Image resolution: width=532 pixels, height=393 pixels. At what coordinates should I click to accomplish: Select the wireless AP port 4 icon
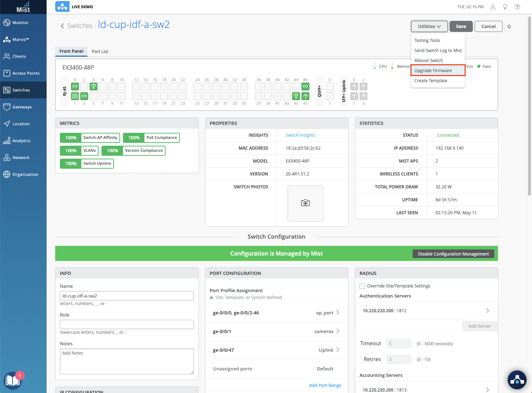[94, 86]
